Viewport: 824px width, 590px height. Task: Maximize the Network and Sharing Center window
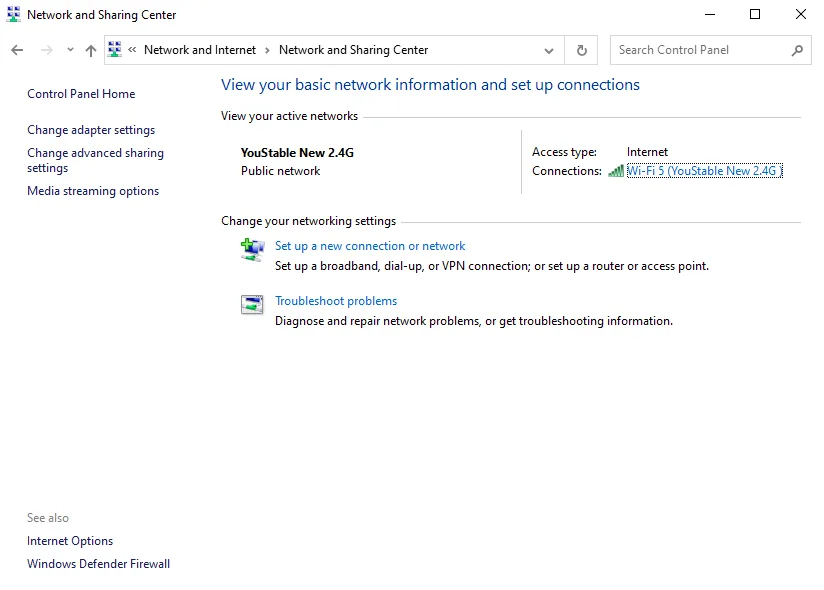coord(755,14)
